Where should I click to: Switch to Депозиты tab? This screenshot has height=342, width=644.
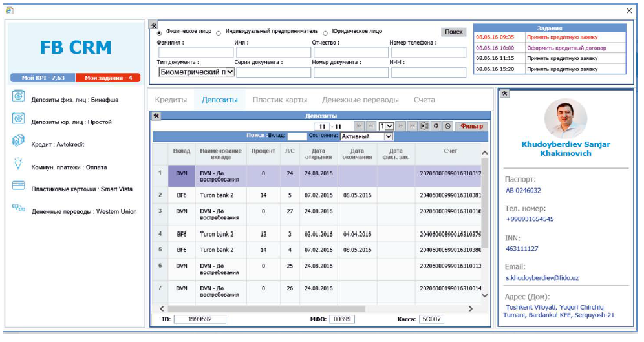point(219,100)
